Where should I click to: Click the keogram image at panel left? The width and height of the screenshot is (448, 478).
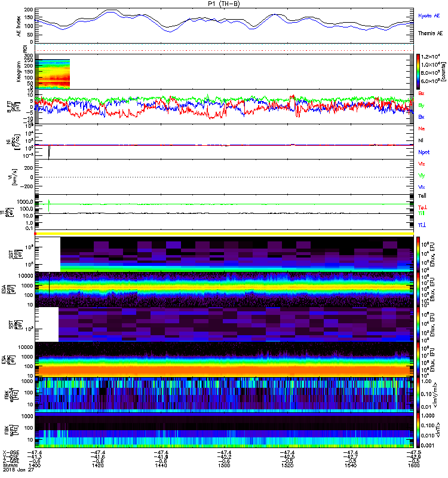click(x=54, y=72)
